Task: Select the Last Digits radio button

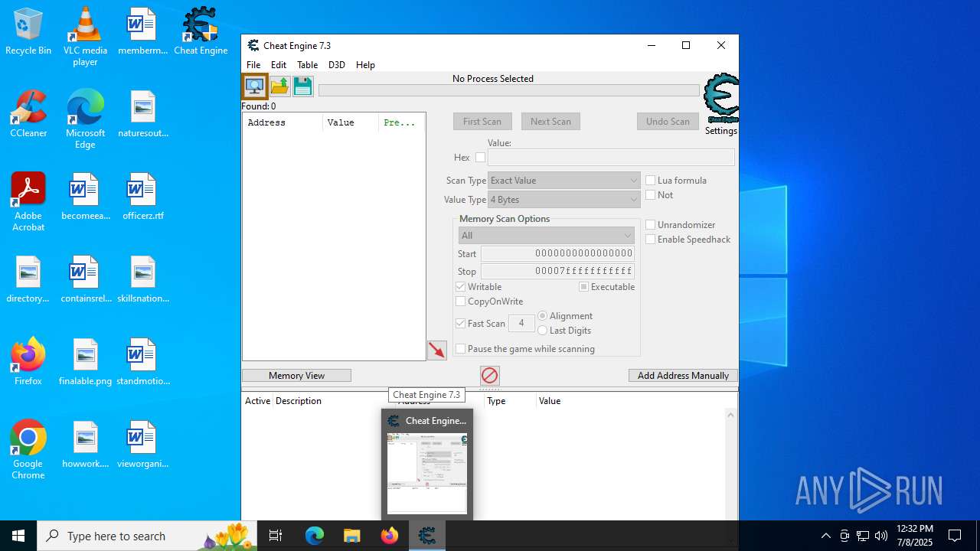Action: [543, 331]
